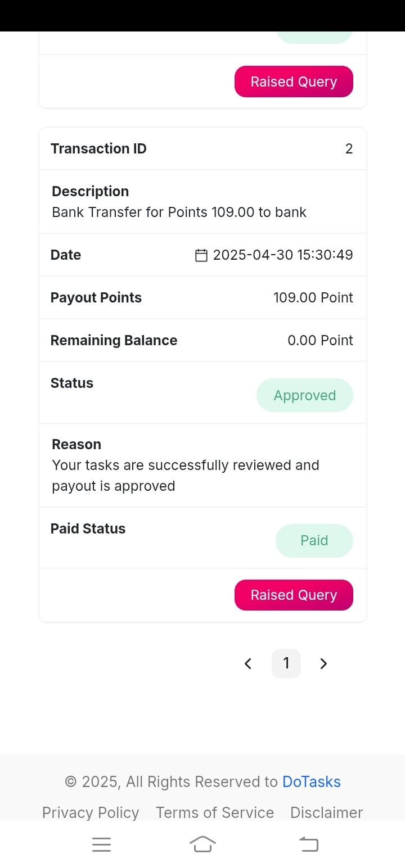
Task: Tap the Bank Transfer description text
Action: (179, 213)
